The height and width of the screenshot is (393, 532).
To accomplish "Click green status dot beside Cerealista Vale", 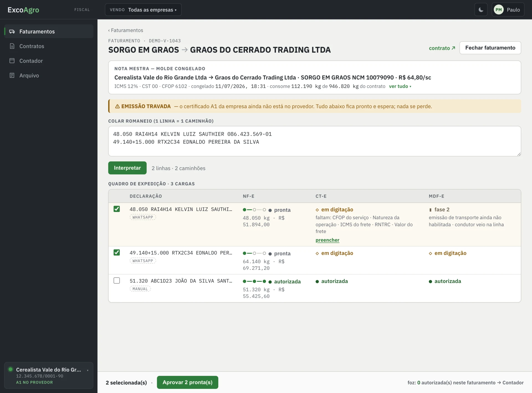I will [x=11, y=369].
